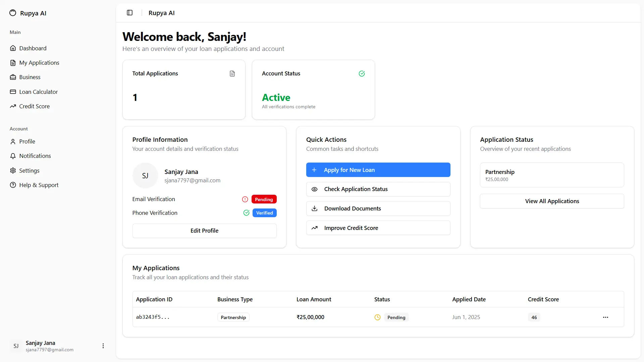Open Notifications using the bell icon

[13, 156]
